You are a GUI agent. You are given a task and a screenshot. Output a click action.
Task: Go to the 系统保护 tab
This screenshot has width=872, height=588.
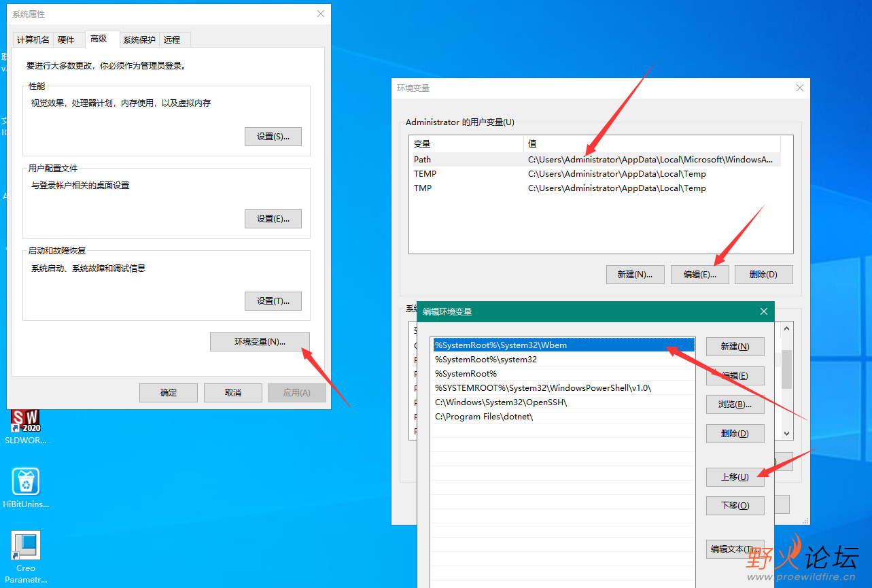(x=139, y=40)
